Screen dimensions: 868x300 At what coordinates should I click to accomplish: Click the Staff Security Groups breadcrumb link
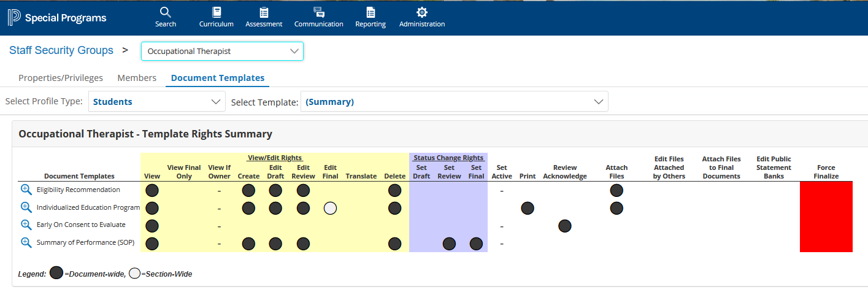[61, 50]
